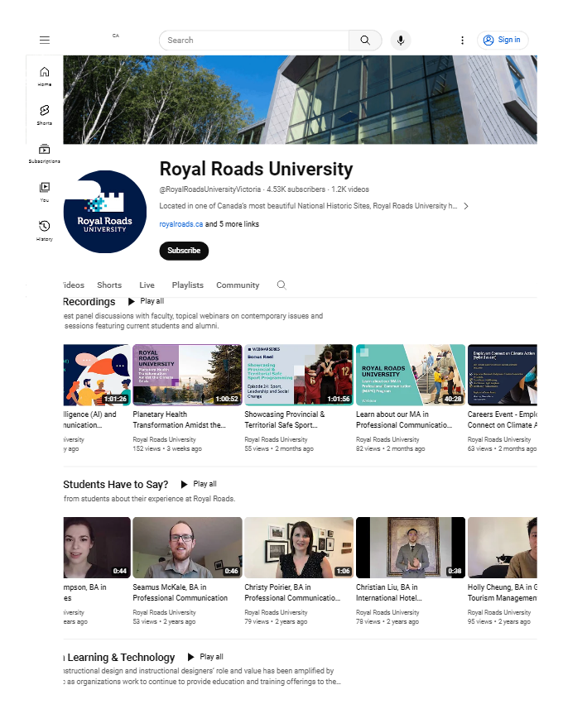Click '95 views • 2 years ago' text

click(x=499, y=621)
